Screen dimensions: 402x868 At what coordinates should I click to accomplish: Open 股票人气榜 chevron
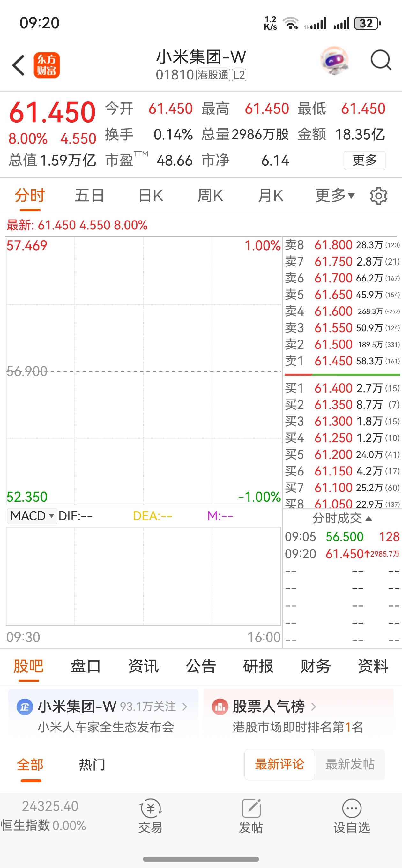(313, 707)
